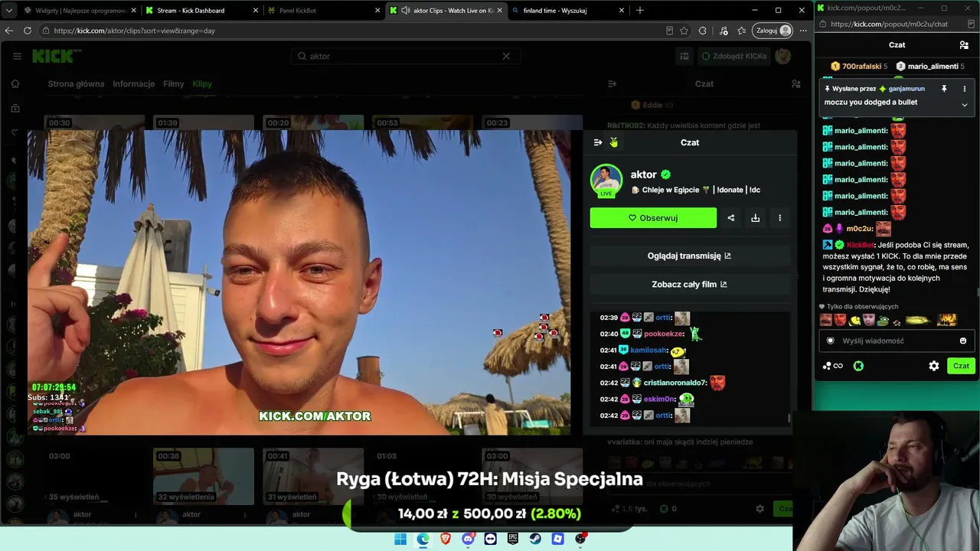Click the dimmed leaderboard icon left of Zdobądź KICKs
This screenshot has width=980, height=551.
coord(684,56)
